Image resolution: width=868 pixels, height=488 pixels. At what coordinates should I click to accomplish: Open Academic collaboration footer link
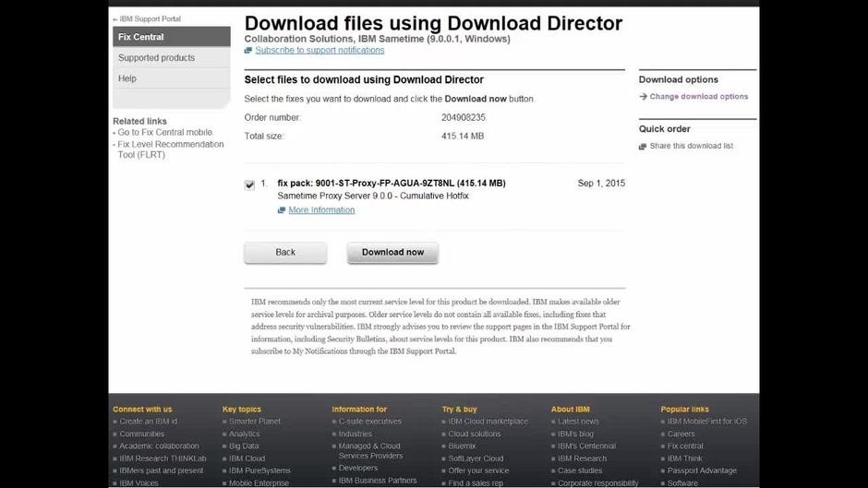click(x=159, y=446)
